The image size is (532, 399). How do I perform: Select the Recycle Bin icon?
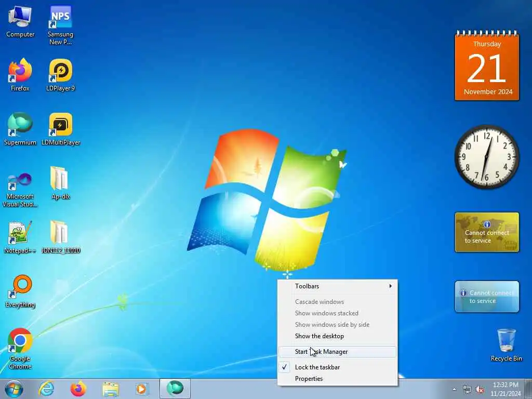click(506, 345)
